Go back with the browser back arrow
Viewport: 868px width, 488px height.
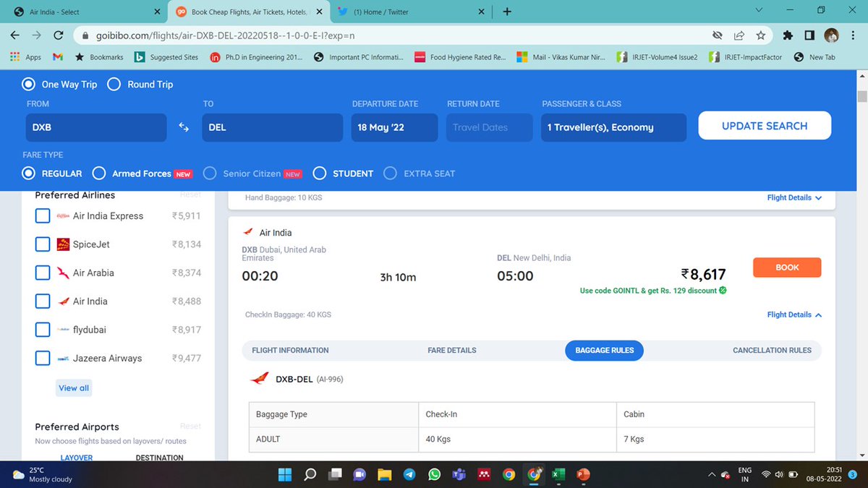tap(16, 35)
